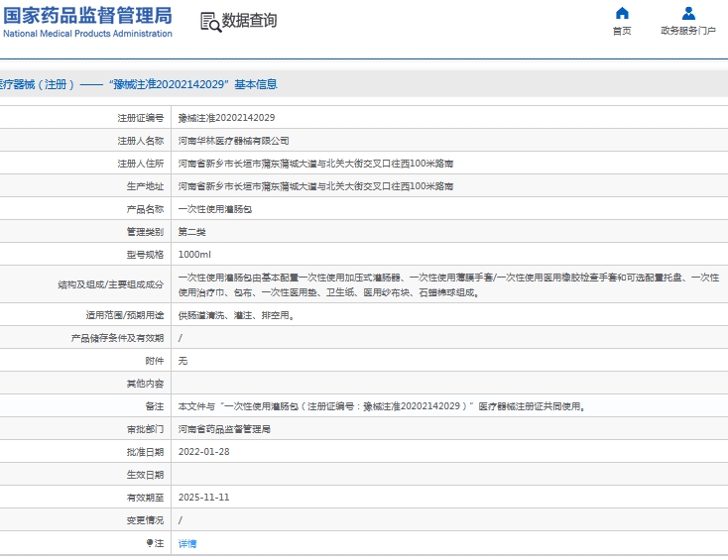Click the 产品名称 label
This screenshot has height=560, width=728.
[x=146, y=209]
